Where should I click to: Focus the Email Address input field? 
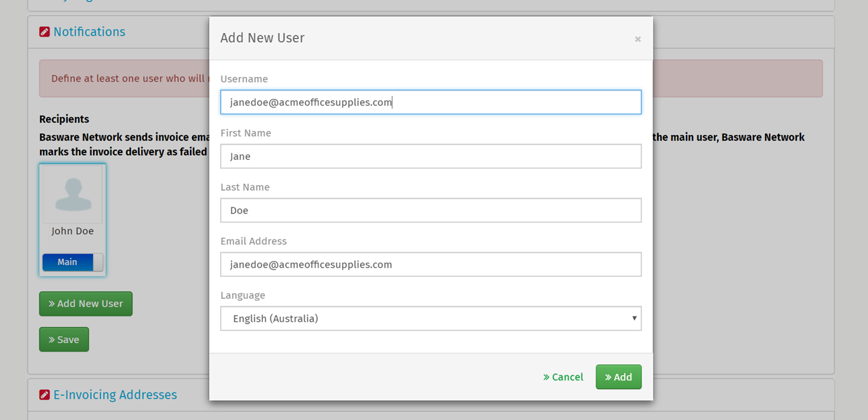click(x=430, y=265)
